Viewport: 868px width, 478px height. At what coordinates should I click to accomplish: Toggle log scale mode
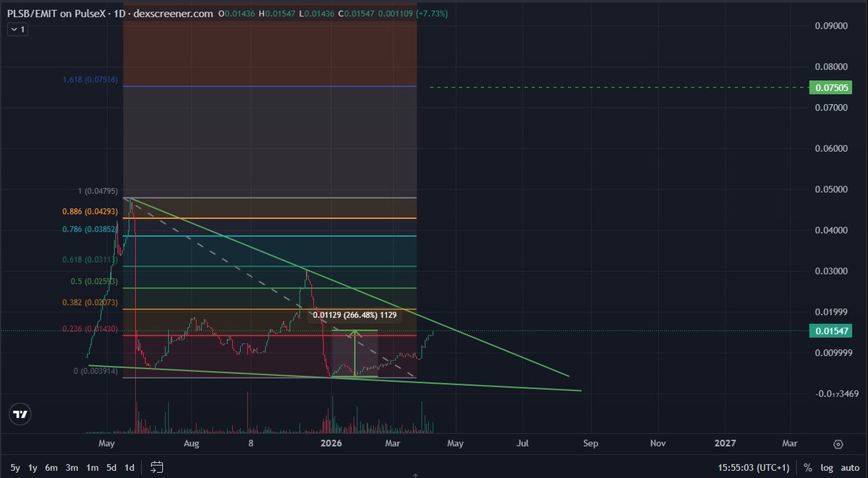pos(827,468)
